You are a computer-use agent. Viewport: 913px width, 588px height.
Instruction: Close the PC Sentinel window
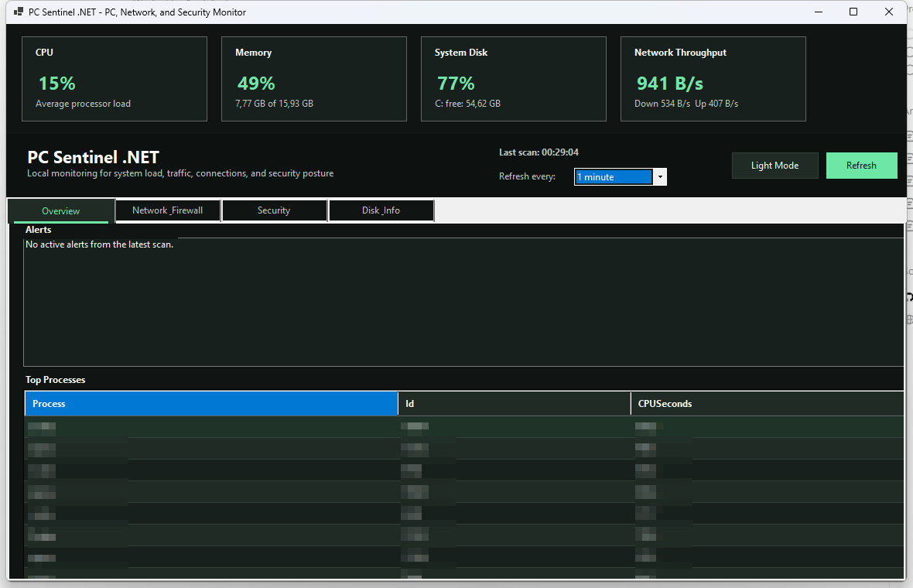(888, 12)
